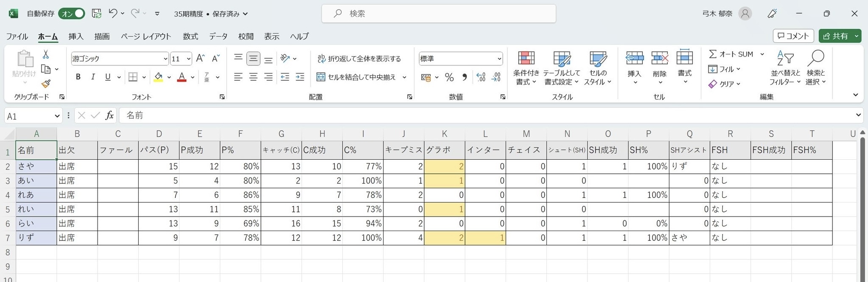
Task: Apply percent style to cells
Action: [x=449, y=77]
